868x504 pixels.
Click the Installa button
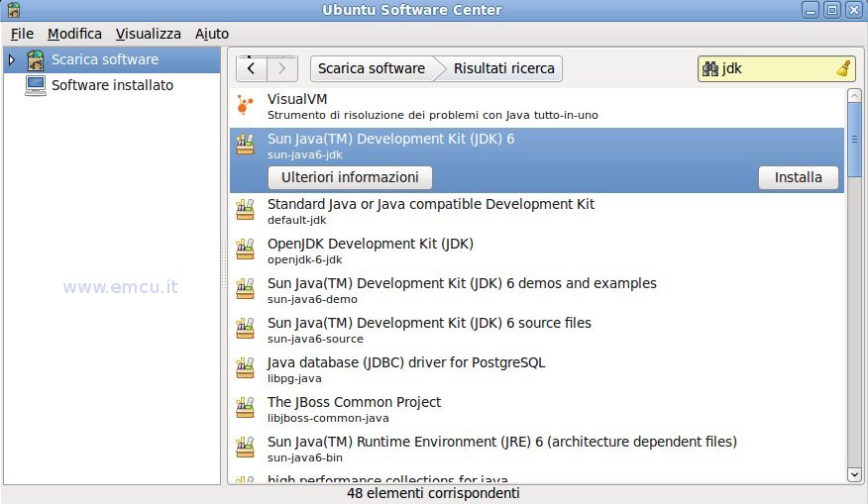pyautogui.click(x=799, y=177)
